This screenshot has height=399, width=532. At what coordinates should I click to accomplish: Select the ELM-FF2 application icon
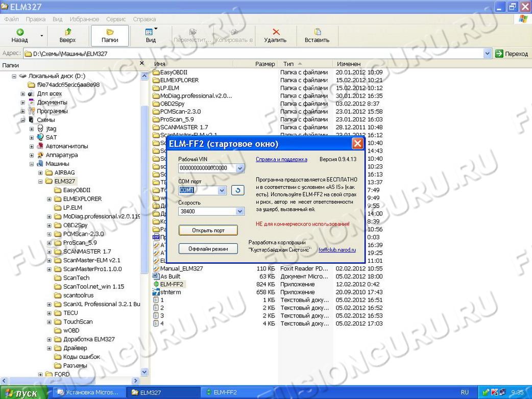click(x=156, y=284)
